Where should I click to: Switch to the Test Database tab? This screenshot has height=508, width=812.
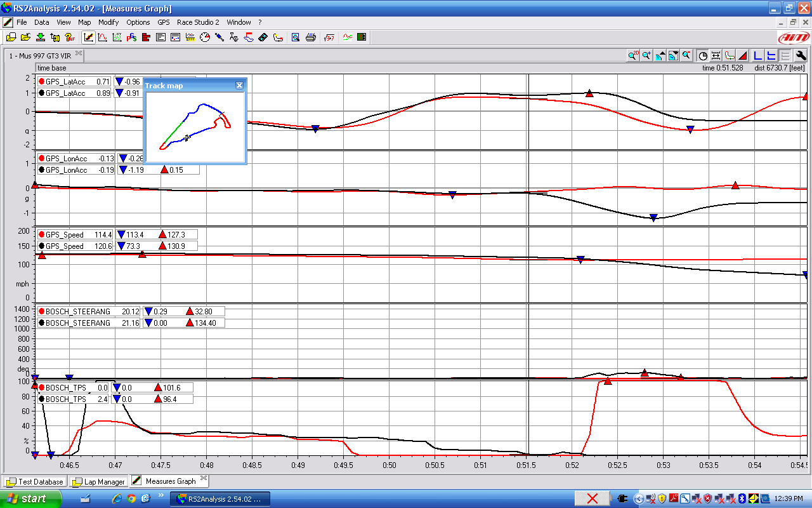35,482
